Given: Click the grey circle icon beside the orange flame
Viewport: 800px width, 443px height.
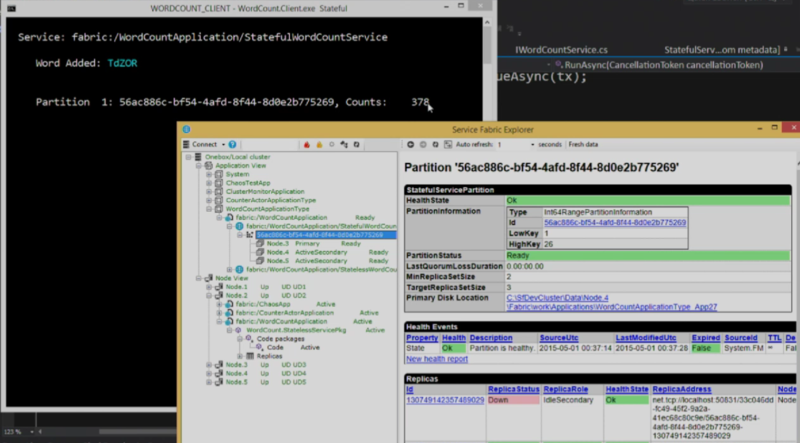Looking at the screenshot, I should click(x=332, y=144).
